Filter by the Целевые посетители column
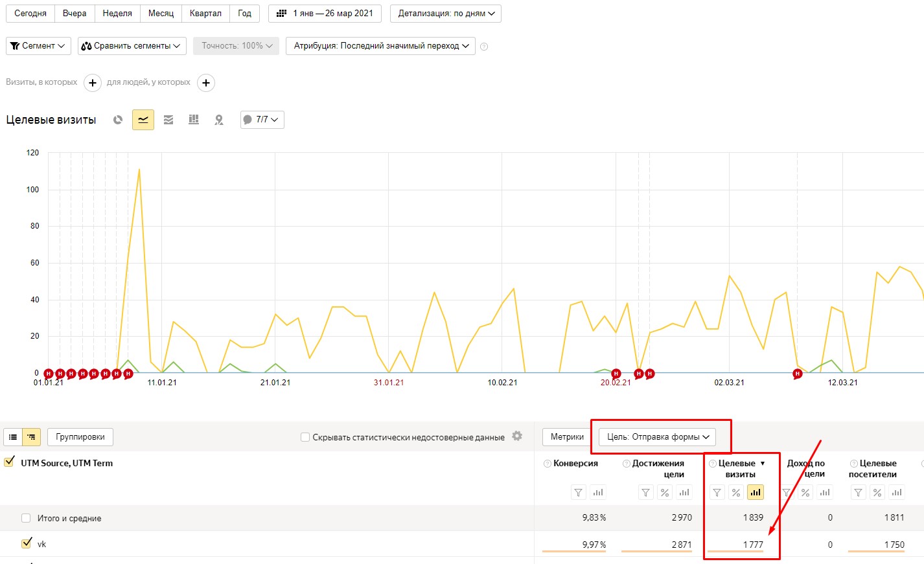Viewport: 924px width, 564px height. [x=859, y=493]
